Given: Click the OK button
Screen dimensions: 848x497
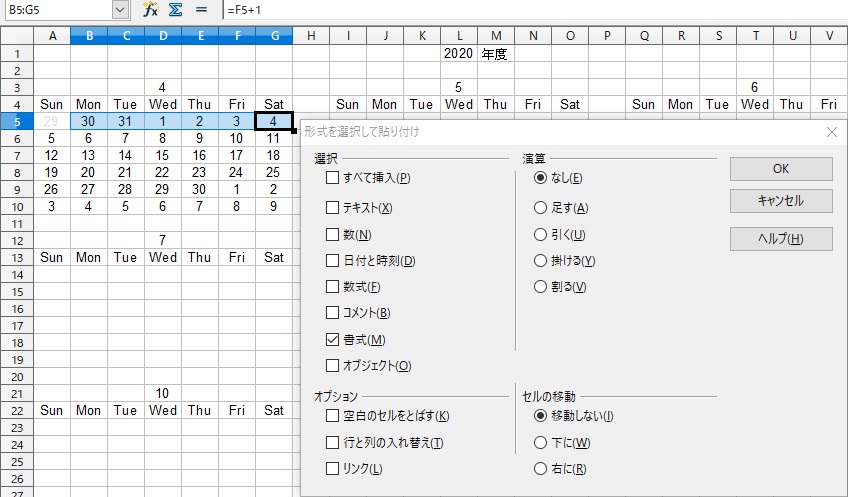Looking at the screenshot, I should click(781, 169).
